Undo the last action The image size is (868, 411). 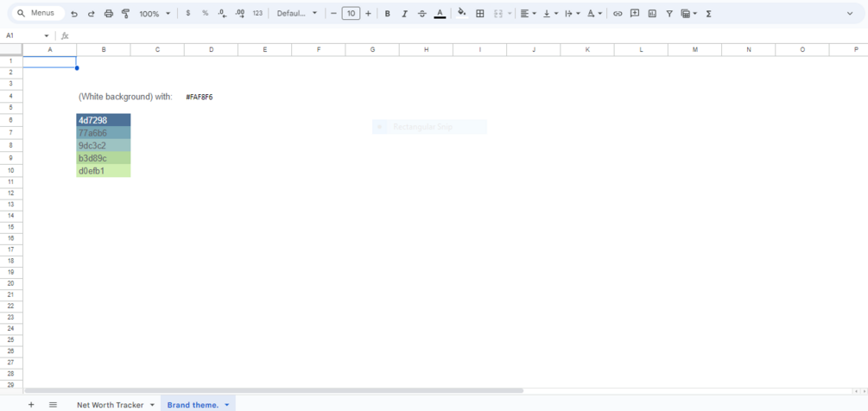click(x=74, y=14)
